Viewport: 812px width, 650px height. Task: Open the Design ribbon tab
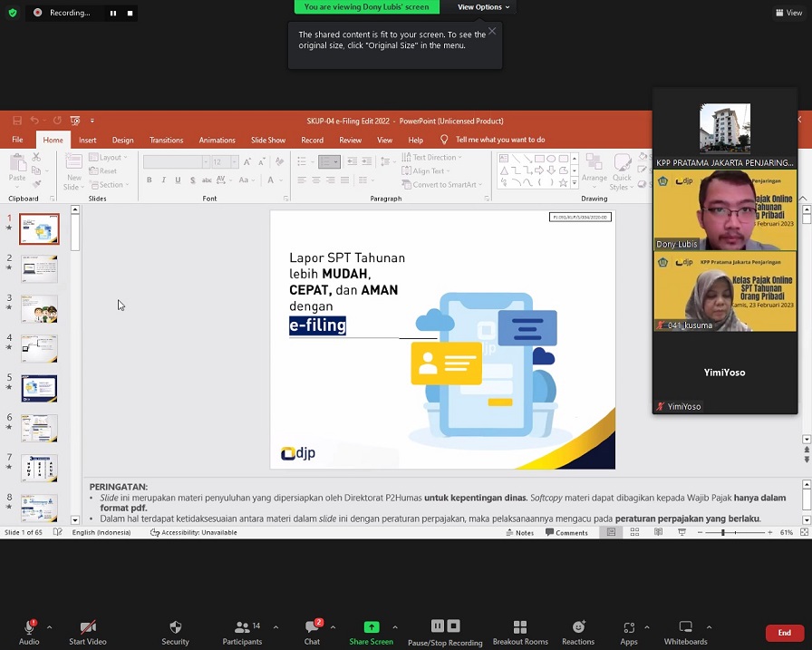coord(122,141)
